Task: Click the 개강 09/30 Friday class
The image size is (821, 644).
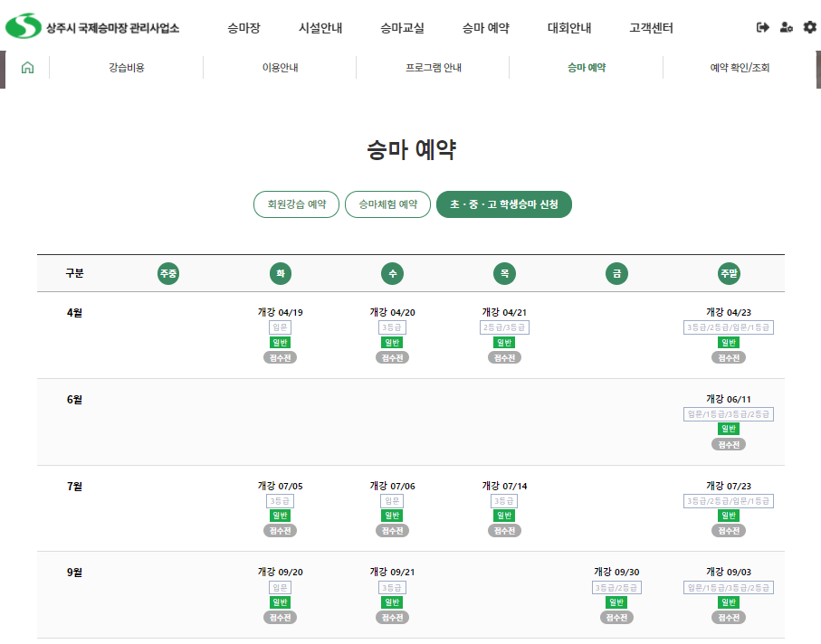Action: tap(616, 572)
